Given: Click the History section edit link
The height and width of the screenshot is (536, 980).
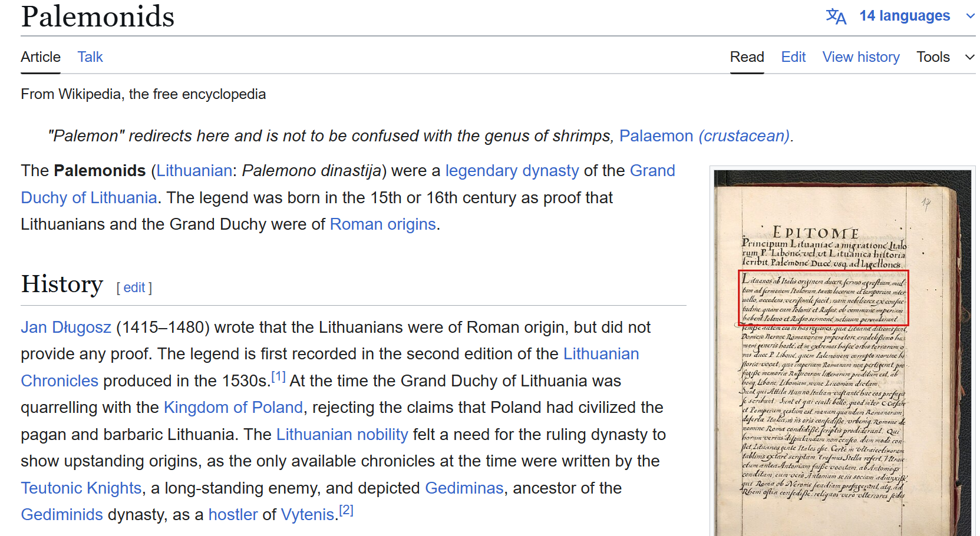Looking at the screenshot, I should (x=134, y=287).
